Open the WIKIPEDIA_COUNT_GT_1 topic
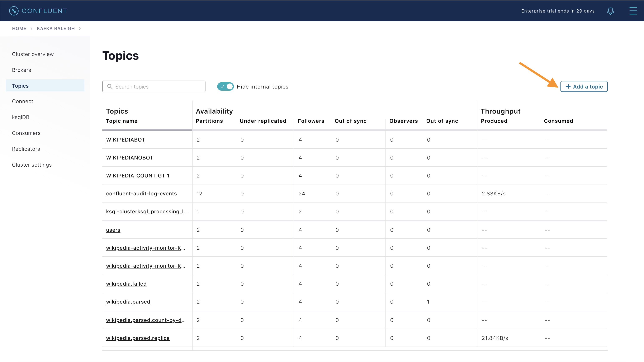Screen dimensions: 644x362 point(138,176)
